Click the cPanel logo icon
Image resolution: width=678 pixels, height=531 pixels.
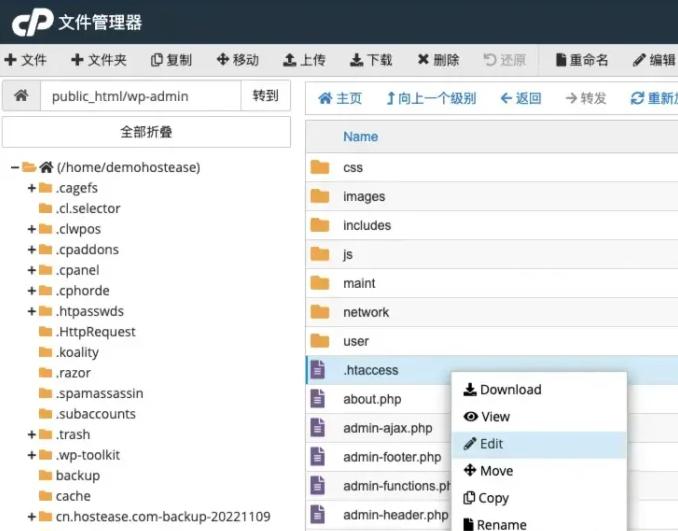[x=32, y=22]
